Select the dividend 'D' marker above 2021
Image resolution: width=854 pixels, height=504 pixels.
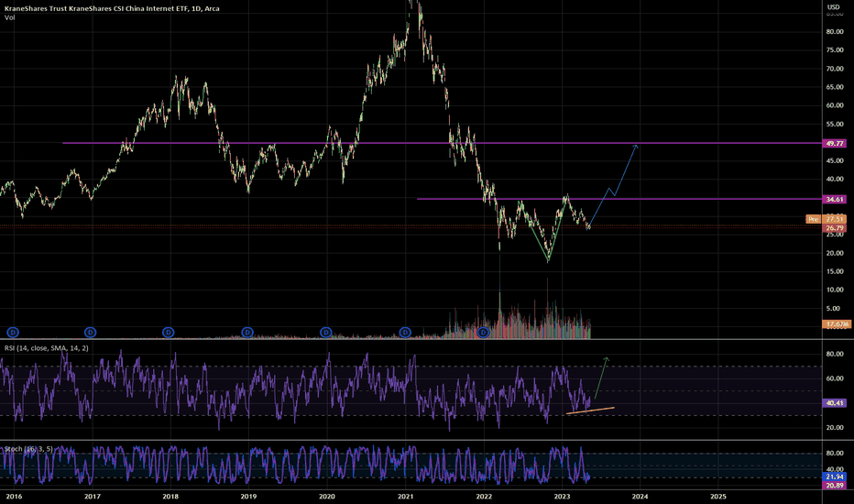click(x=405, y=332)
